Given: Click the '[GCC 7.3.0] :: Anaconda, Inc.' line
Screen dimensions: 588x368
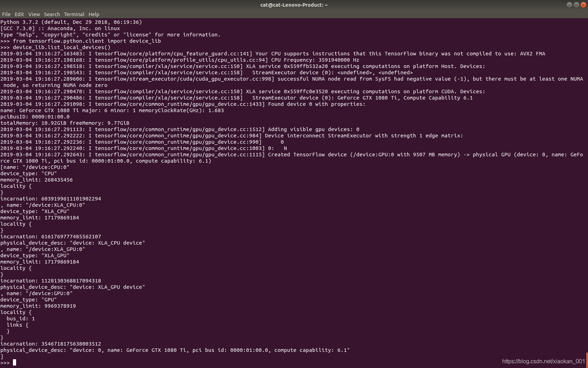Looking at the screenshot, I should [x=60, y=28].
